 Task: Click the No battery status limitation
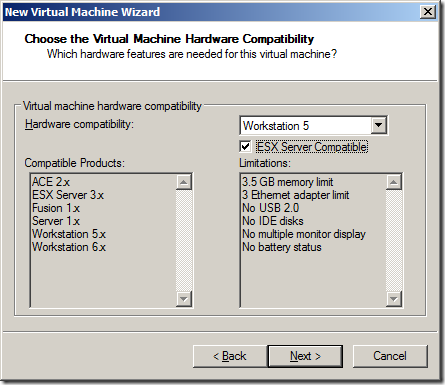coord(282,247)
